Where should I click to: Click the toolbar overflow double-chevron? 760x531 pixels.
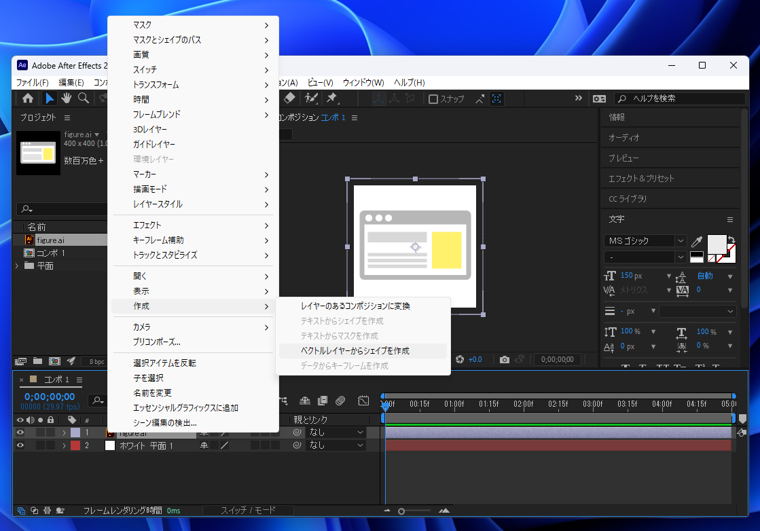(578, 98)
